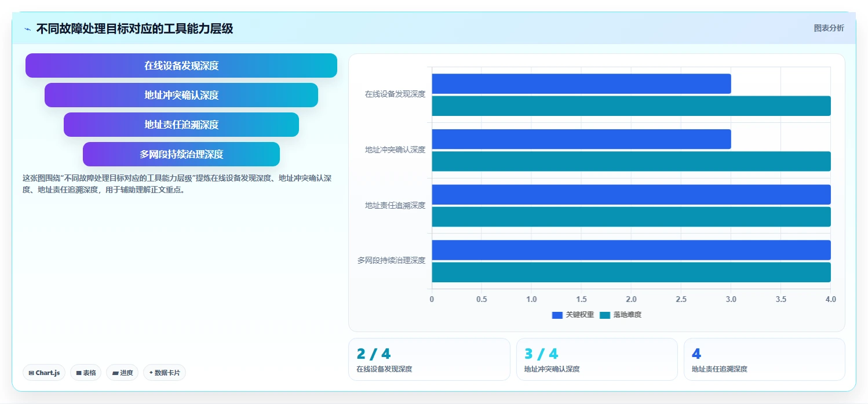Image resolution: width=868 pixels, height=404 pixels.
Task: Select the 多网段持续治理深度 funnel bar
Action: tap(181, 154)
